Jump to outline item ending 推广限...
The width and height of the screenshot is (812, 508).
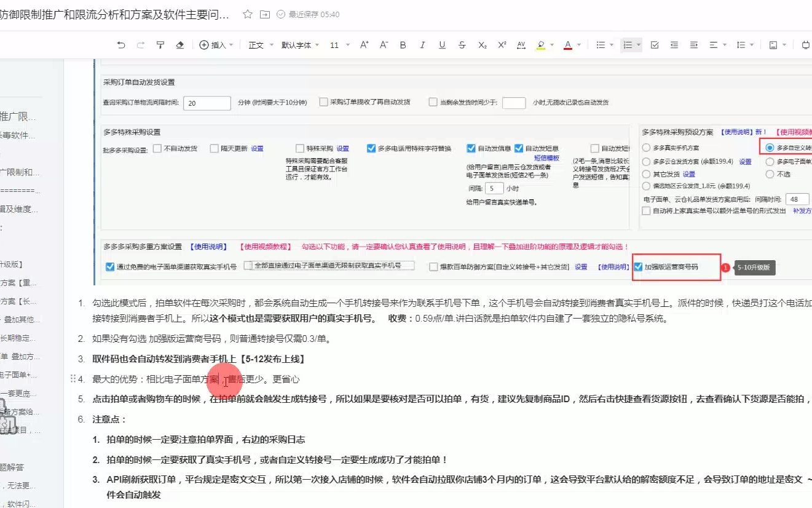click(18, 116)
